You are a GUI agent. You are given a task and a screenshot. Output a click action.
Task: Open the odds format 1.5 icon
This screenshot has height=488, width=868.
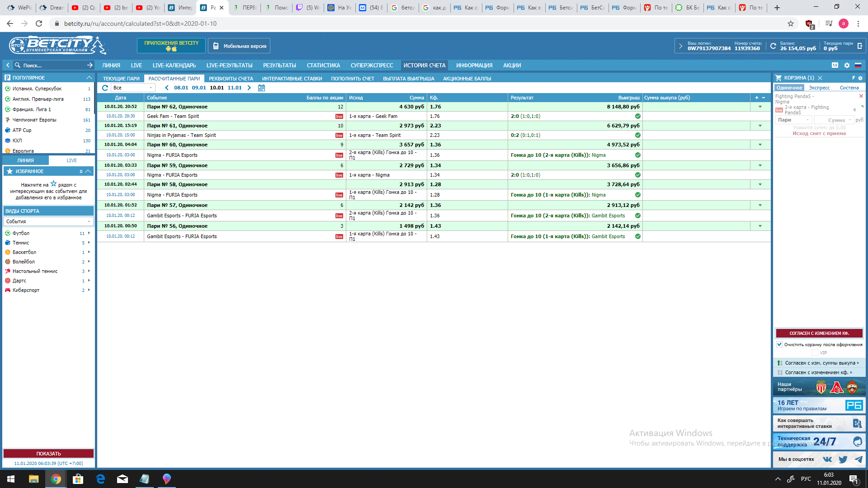click(835, 65)
